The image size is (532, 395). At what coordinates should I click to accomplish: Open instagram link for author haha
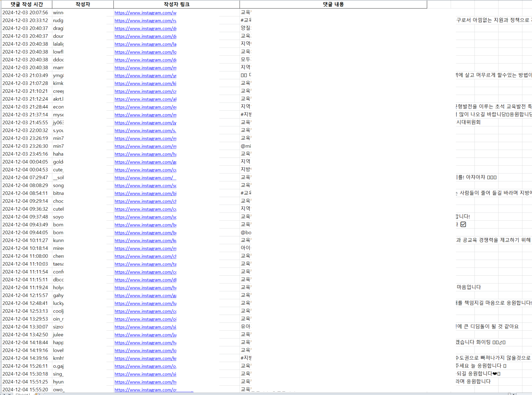(x=145, y=154)
